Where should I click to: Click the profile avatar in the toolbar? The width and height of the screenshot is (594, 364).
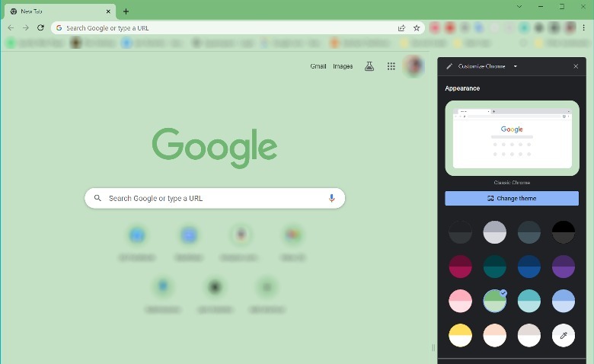pyautogui.click(x=570, y=27)
